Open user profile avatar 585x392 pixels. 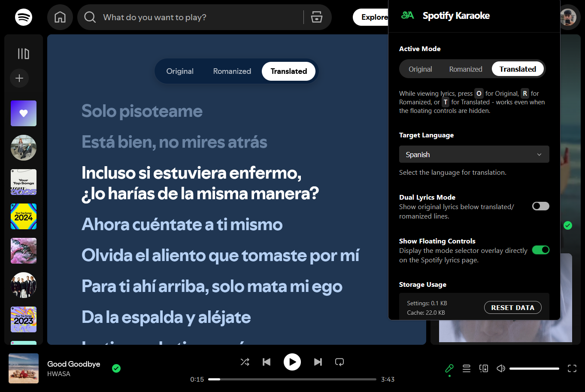tap(568, 17)
